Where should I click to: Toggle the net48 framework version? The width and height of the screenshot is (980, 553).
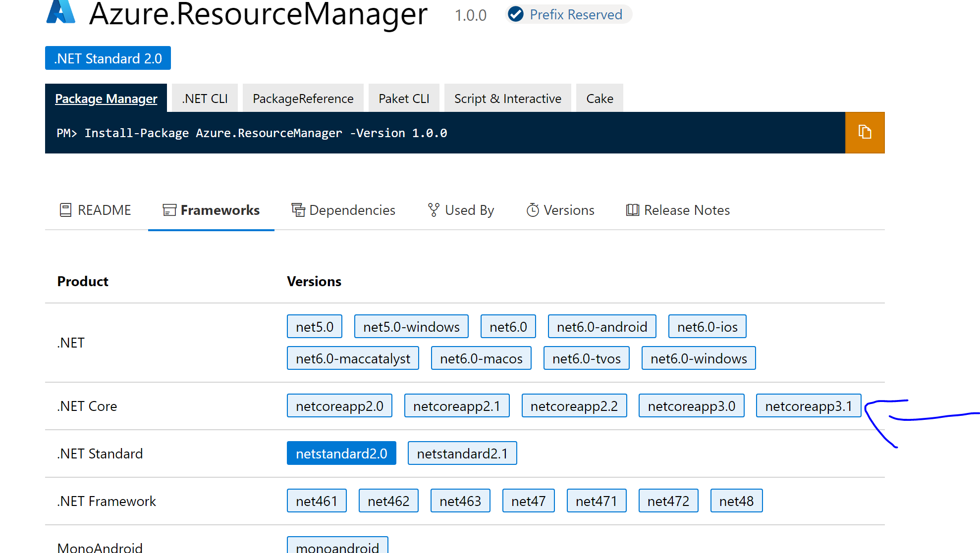coord(736,501)
